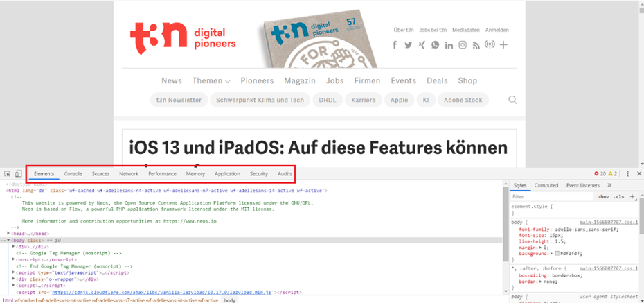Click the RSS feed icon
The image size is (644, 303).
pyautogui.click(x=476, y=45)
